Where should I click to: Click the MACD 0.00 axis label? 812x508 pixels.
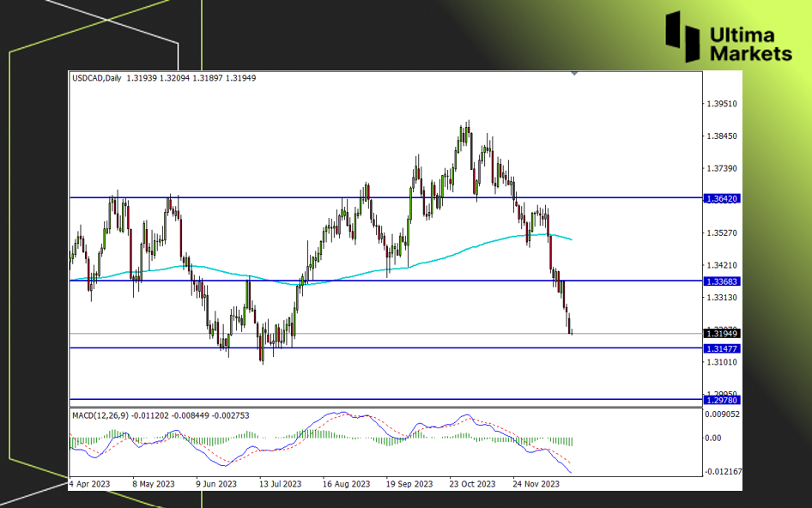click(x=714, y=438)
